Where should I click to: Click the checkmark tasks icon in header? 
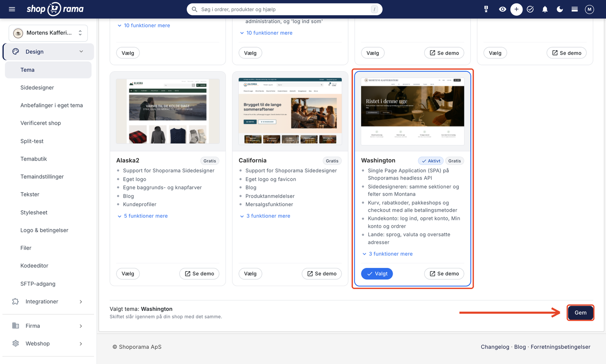[x=530, y=9]
